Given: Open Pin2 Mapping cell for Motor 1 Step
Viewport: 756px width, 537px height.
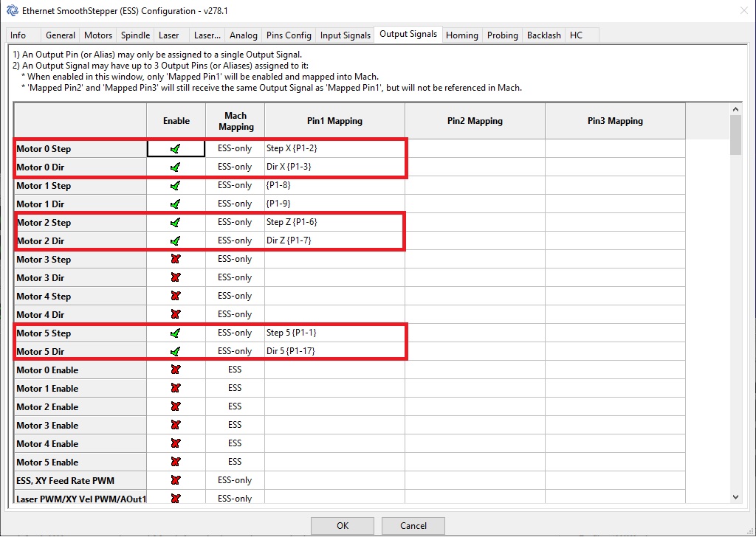Looking at the screenshot, I should [474, 186].
